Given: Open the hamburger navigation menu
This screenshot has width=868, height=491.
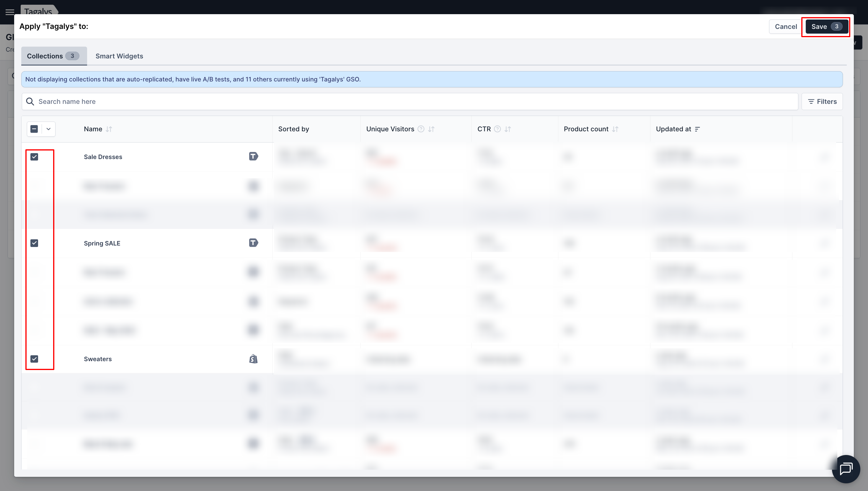Looking at the screenshot, I should 10,12.
